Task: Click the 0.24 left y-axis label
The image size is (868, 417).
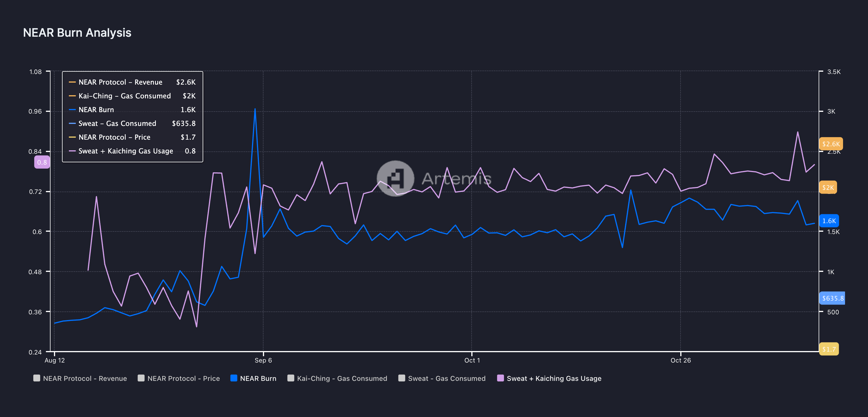Action: (x=35, y=352)
